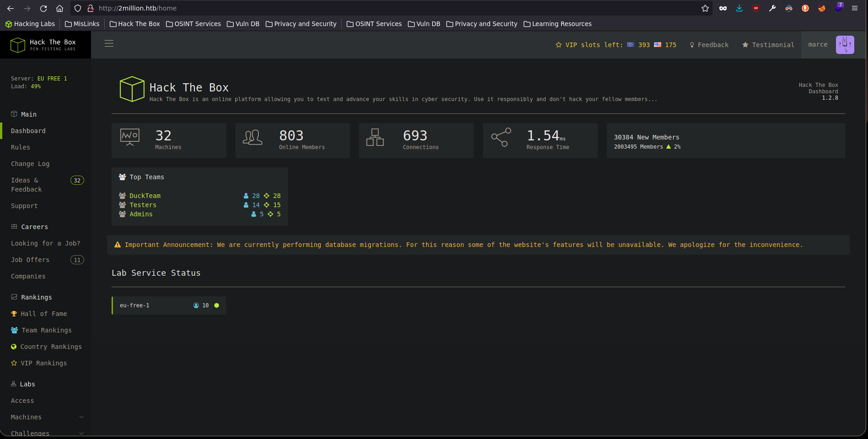The image size is (868, 439).
Task: Click the browser forward arrow
Action: (27, 8)
